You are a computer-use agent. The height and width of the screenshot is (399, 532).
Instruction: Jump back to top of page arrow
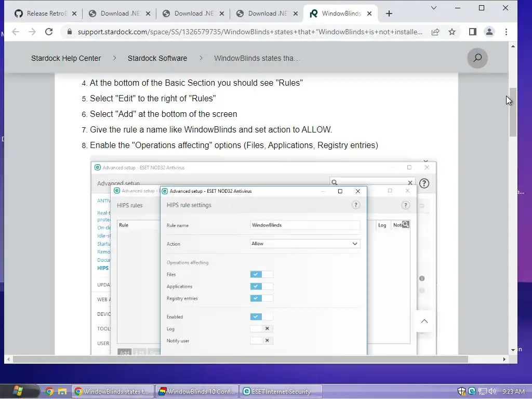pos(424,321)
